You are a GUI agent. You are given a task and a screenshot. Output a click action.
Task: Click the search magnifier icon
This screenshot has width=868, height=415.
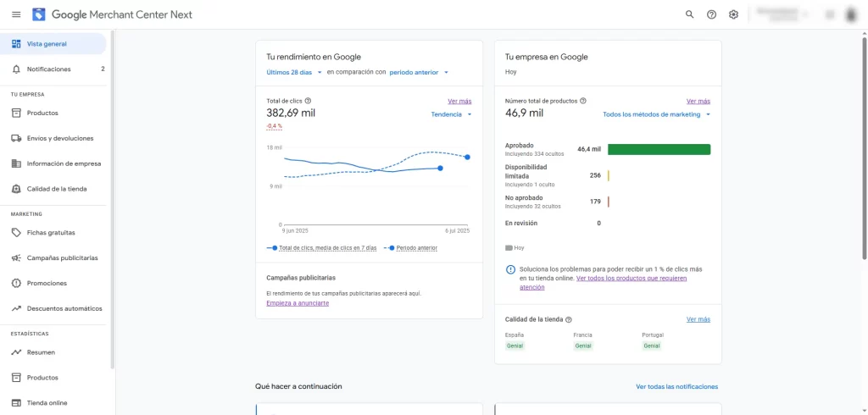pyautogui.click(x=689, y=15)
